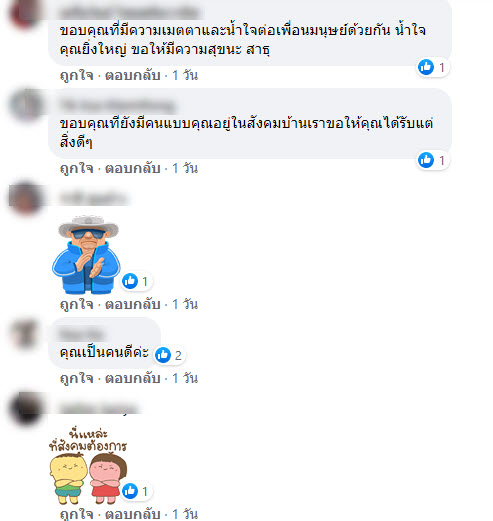The height and width of the screenshot is (521, 493).
Task: Open second commenter's blurred profile picture
Action: click(x=26, y=105)
